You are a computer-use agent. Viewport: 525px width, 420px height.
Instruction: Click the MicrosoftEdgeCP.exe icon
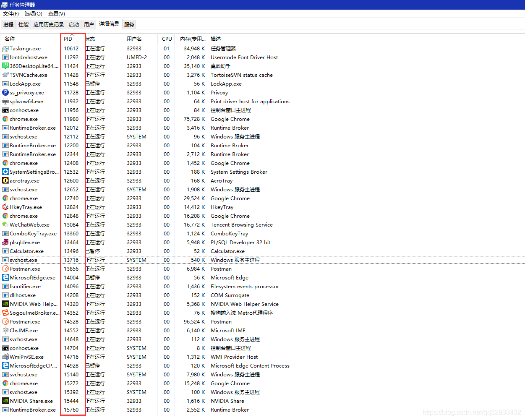point(5,366)
